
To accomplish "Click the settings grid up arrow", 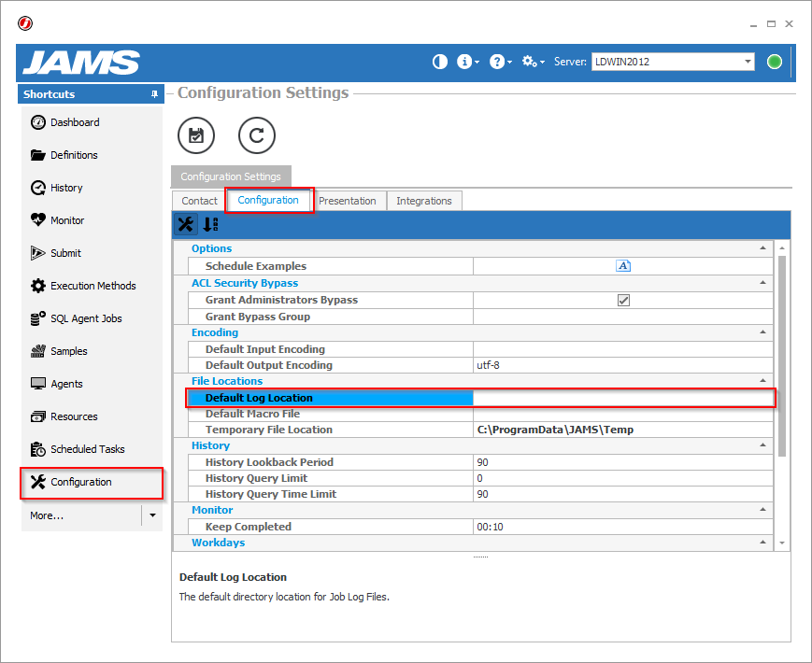I will coord(782,248).
